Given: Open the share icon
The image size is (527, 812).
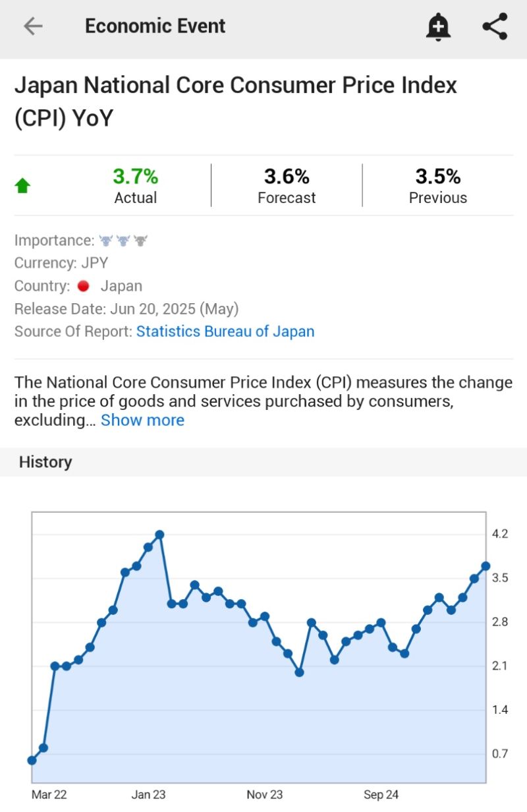Looking at the screenshot, I should 495,26.
